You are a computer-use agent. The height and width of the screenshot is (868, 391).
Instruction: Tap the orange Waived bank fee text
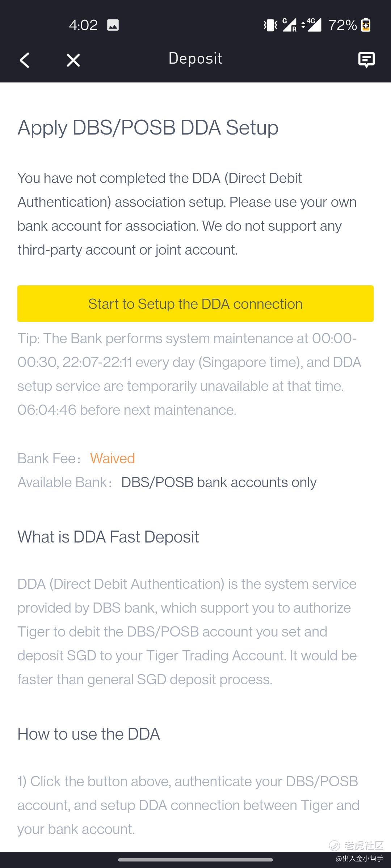click(x=113, y=459)
